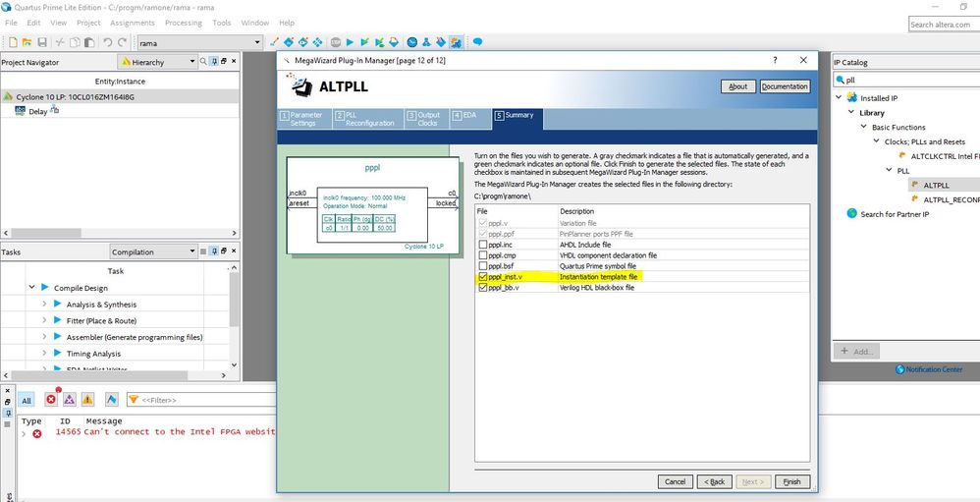The height and width of the screenshot is (502, 980).
Task: Uncheck the pppl_bb.v black-box file
Action: [x=482, y=288]
